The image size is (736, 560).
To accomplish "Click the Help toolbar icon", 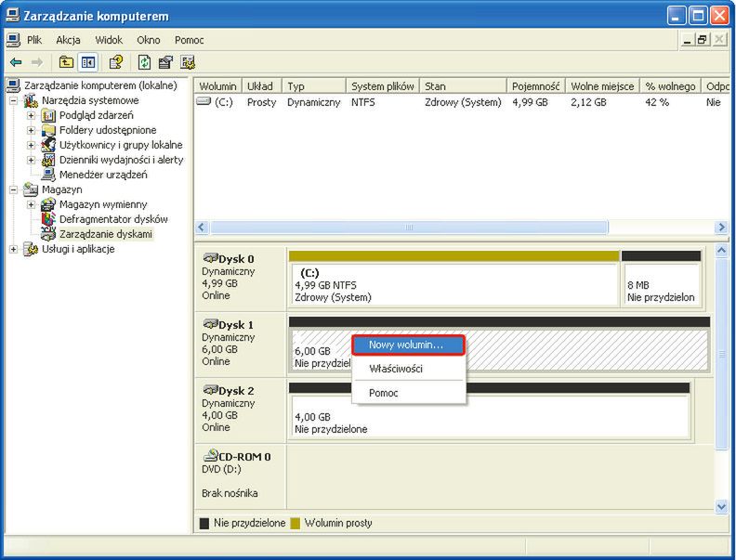I will pos(115,62).
